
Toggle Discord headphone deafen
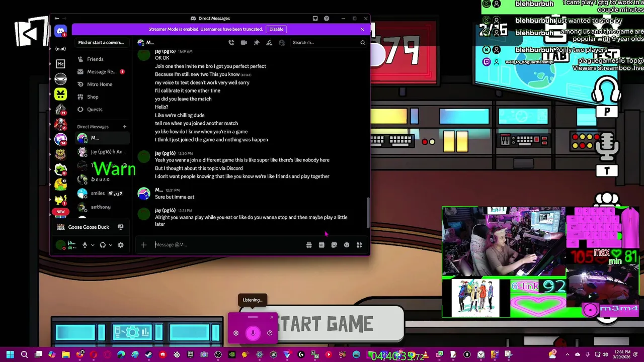[103, 245]
